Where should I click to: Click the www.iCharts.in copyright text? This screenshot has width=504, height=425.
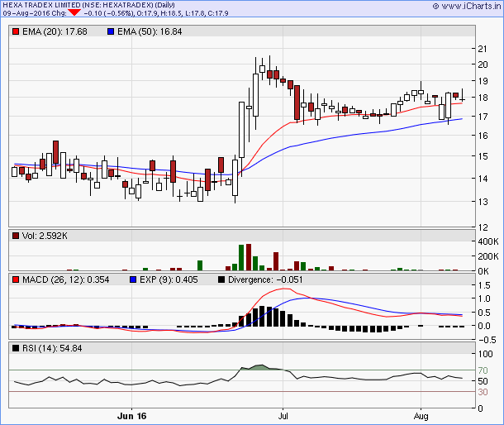(467, 6)
